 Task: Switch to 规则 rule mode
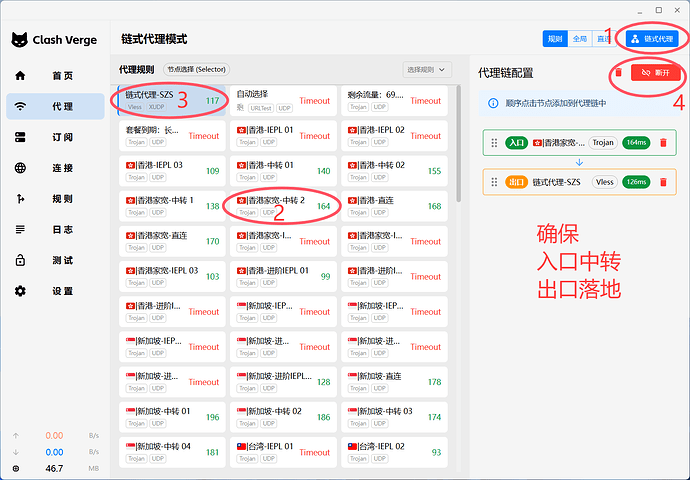pos(555,39)
